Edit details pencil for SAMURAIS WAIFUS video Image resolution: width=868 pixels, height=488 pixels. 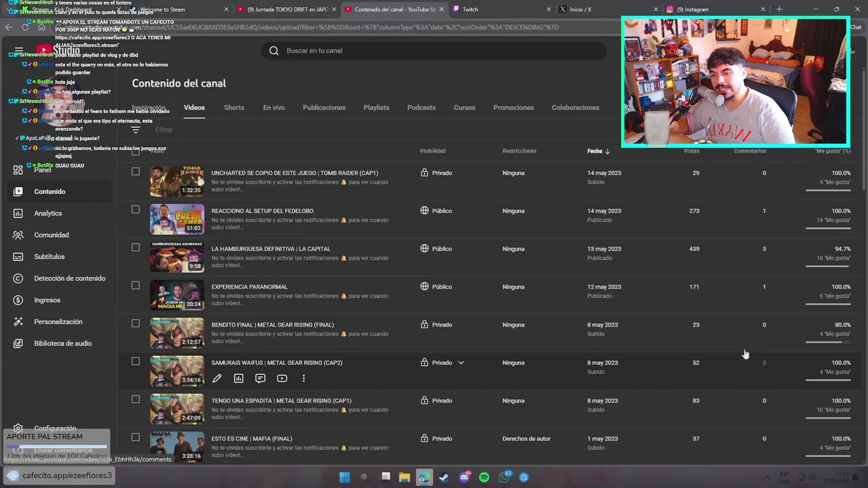(x=217, y=379)
